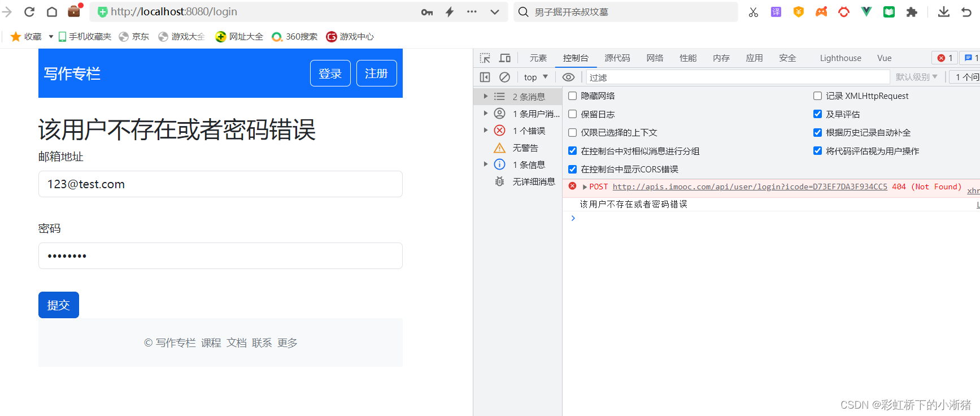Click the 过滤 console filter field
The image size is (980, 416).
(738, 77)
